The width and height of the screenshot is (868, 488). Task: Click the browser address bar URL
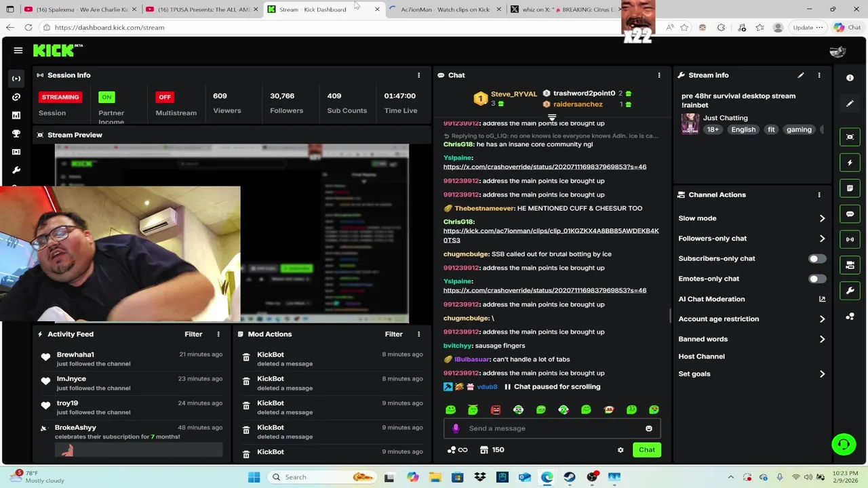point(109,28)
